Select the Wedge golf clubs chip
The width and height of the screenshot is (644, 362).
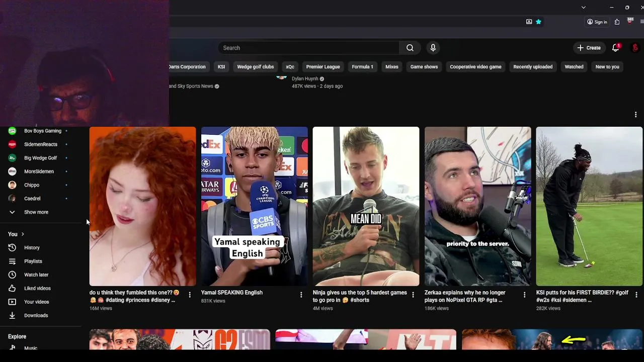point(256,66)
